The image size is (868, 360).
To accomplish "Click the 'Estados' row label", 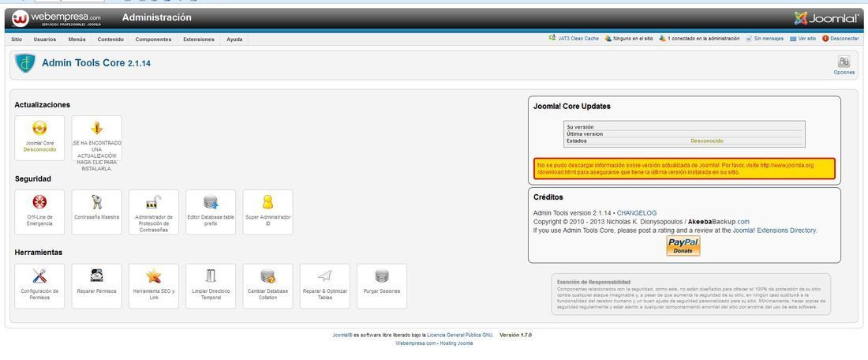I will (x=576, y=141).
